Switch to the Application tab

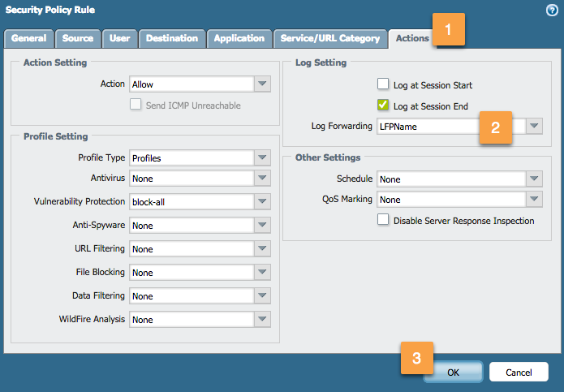(239, 38)
